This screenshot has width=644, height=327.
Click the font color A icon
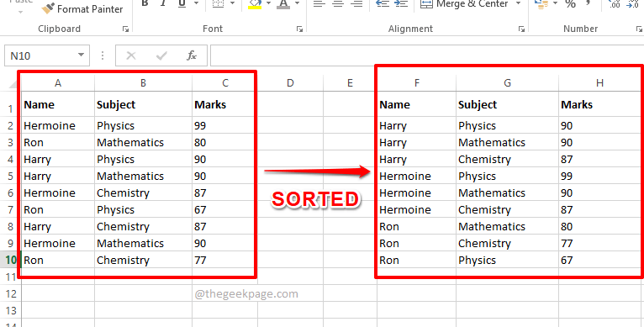pos(283,4)
